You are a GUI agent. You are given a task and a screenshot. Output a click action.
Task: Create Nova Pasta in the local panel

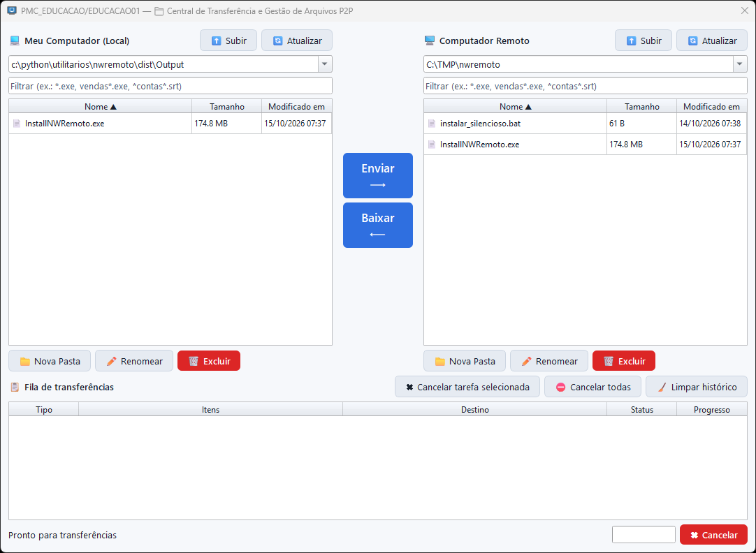tap(50, 361)
